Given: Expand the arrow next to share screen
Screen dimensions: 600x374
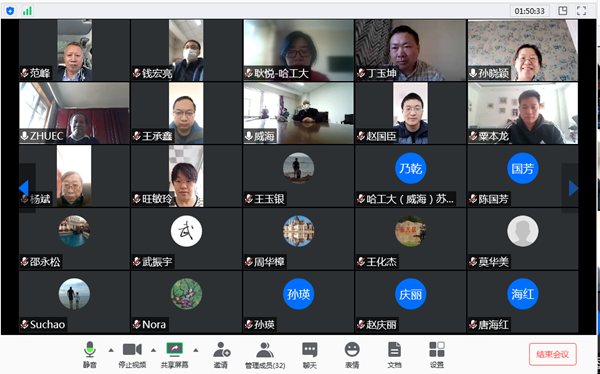Looking at the screenshot, I should click(x=196, y=350).
